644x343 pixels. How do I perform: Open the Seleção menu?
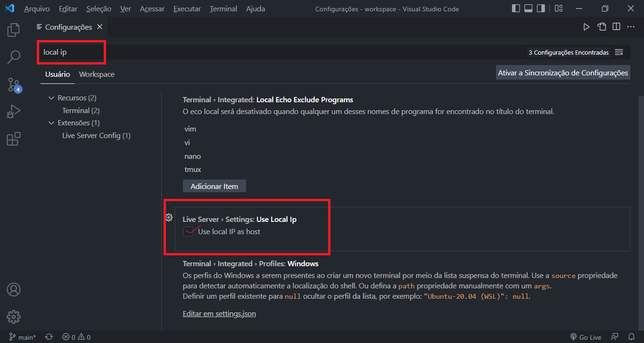click(x=99, y=8)
